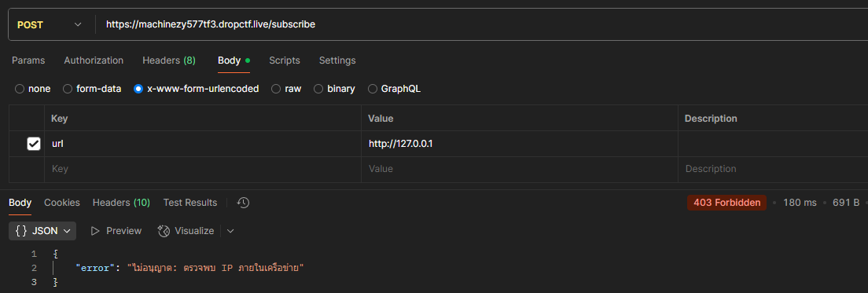Click the url row Description cell
This screenshot has width=868, height=293.
pyautogui.click(x=773, y=144)
